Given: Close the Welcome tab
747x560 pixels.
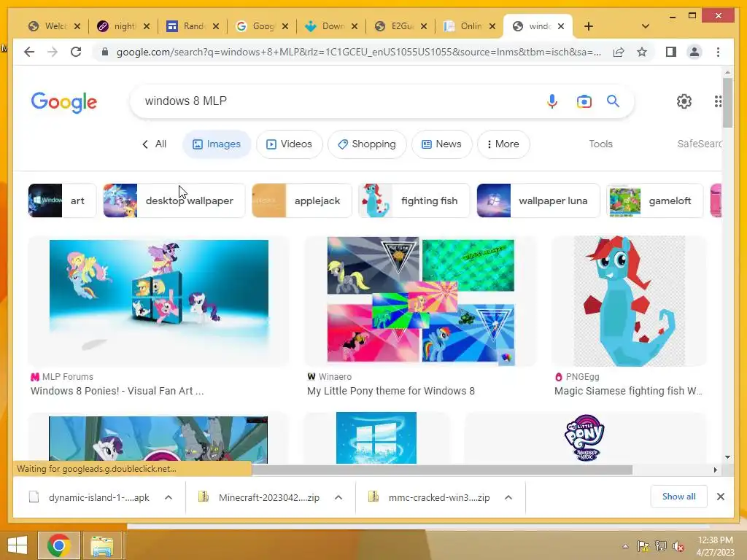Looking at the screenshot, I should tap(77, 26).
